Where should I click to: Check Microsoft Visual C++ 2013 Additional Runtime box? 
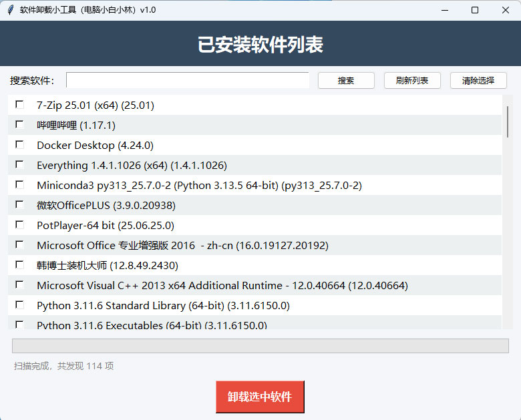pyautogui.click(x=20, y=285)
